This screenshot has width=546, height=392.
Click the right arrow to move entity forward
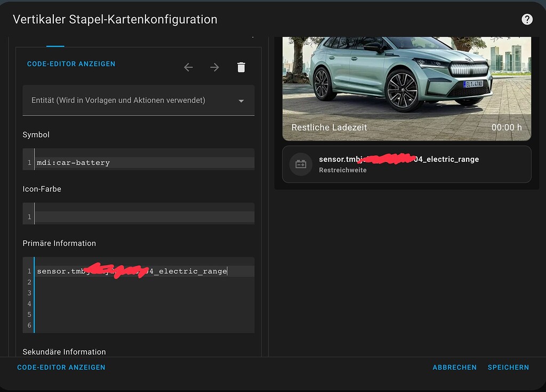click(x=214, y=67)
